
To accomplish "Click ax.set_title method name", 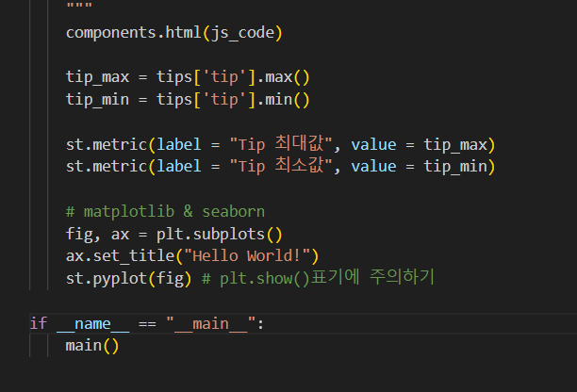I will tap(134, 256).
